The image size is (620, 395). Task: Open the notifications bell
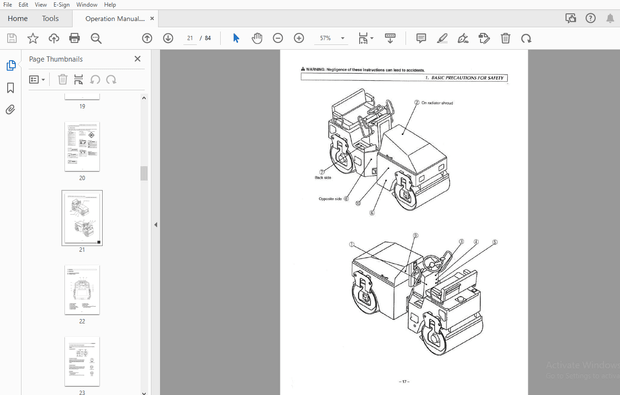tap(610, 18)
